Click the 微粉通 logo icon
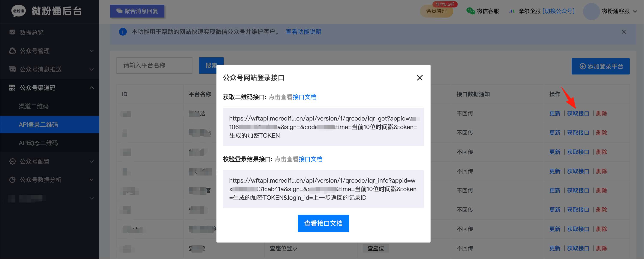The image size is (644, 259). [x=18, y=11]
